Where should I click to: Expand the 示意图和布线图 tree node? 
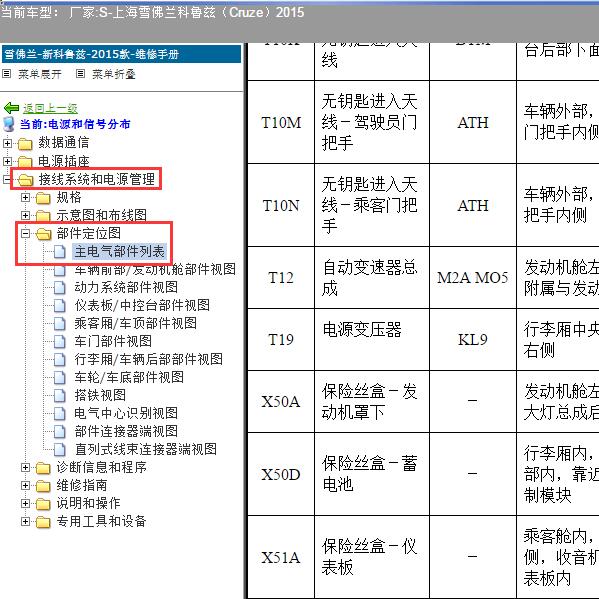[25, 215]
